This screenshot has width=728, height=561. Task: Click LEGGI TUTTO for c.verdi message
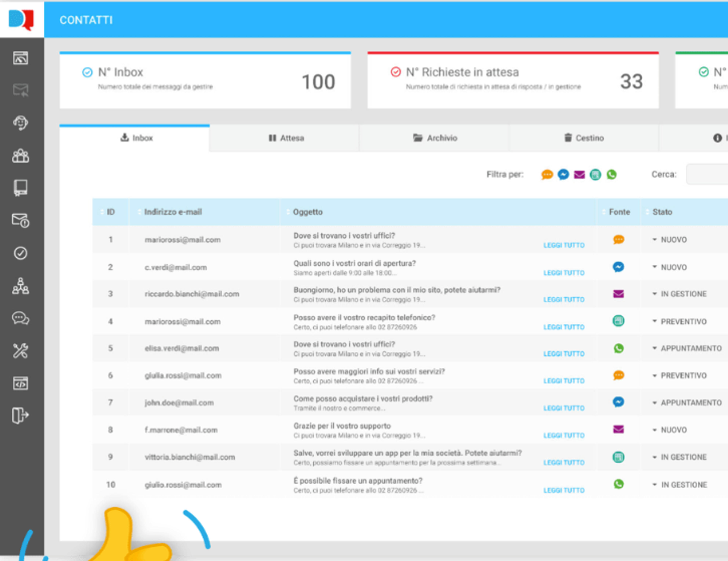tap(564, 273)
